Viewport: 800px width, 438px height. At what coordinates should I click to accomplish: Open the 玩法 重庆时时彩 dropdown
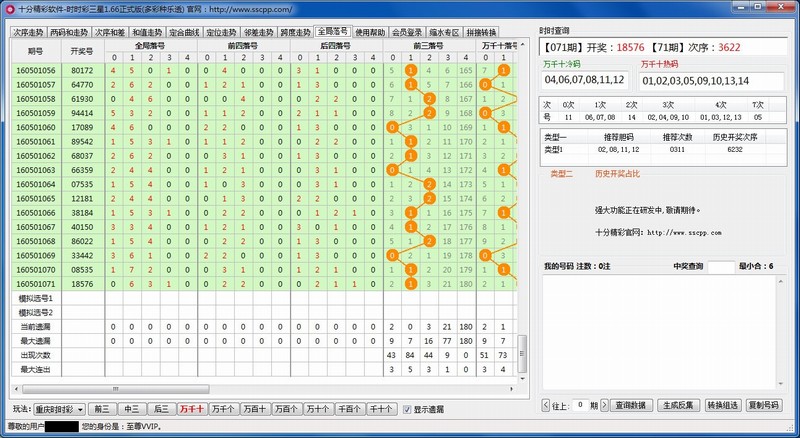[59, 409]
